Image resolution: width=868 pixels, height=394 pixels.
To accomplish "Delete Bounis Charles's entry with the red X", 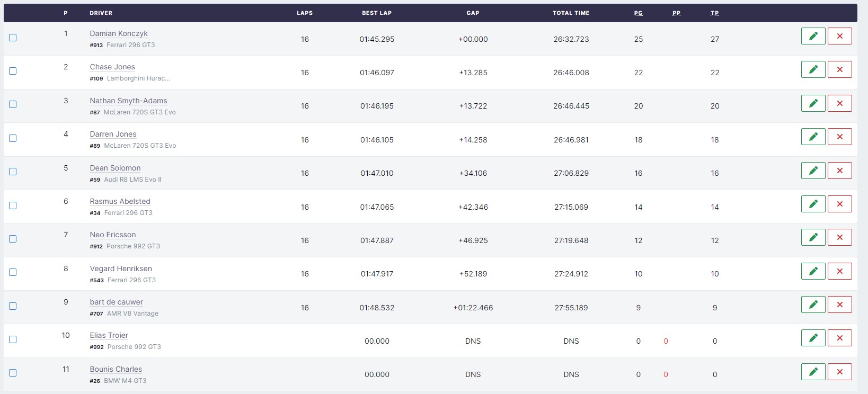I will tap(839, 372).
